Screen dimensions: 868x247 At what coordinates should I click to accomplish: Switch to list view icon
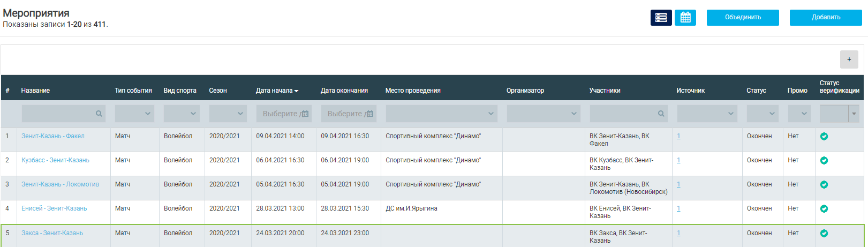click(x=661, y=18)
